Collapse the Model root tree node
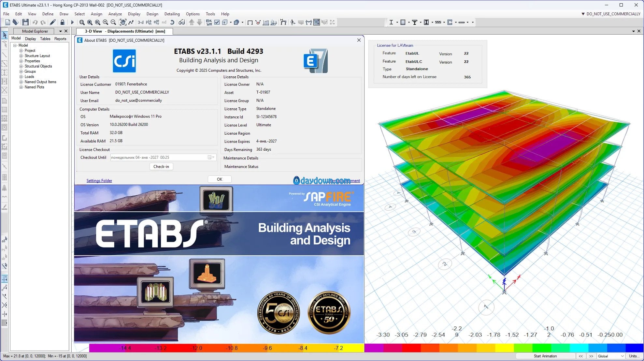644x361 pixels. [15, 45]
